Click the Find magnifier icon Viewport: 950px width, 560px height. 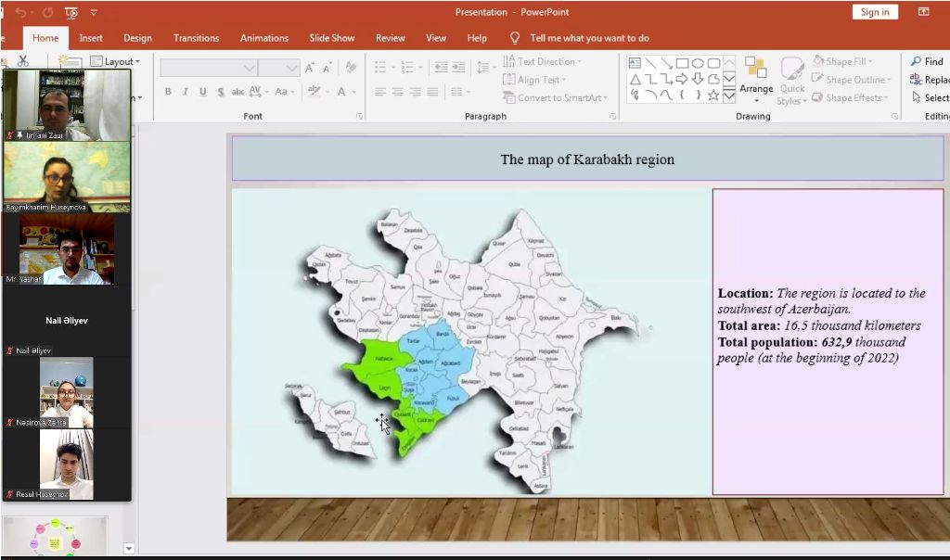click(x=916, y=61)
